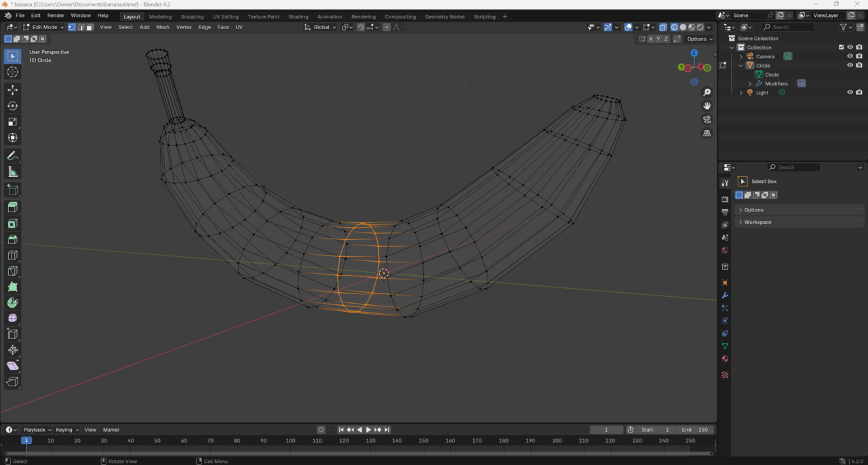Switch to the Sculpting workspace tab
The height and width of the screenshot is (465, 868).
click(x=192, y=16)
